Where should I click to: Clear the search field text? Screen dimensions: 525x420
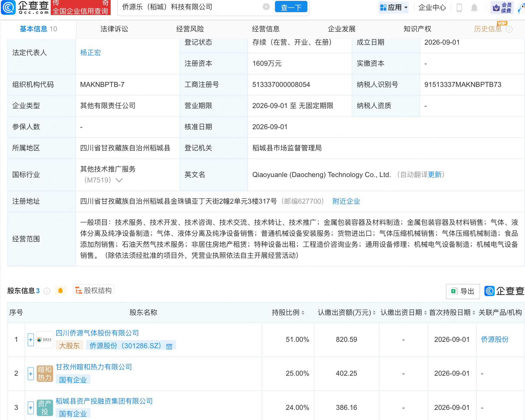click(266, 7)
